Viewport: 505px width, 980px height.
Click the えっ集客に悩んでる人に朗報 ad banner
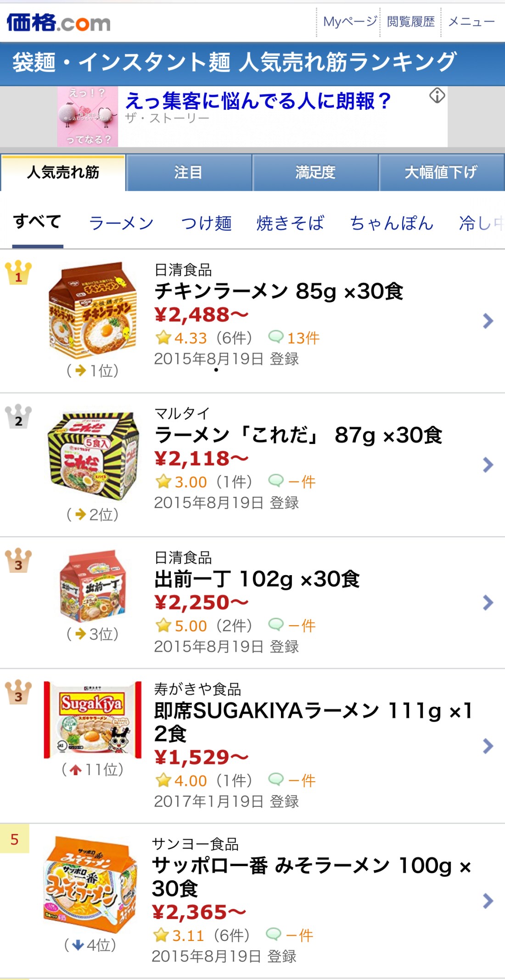tap(257, 101)
